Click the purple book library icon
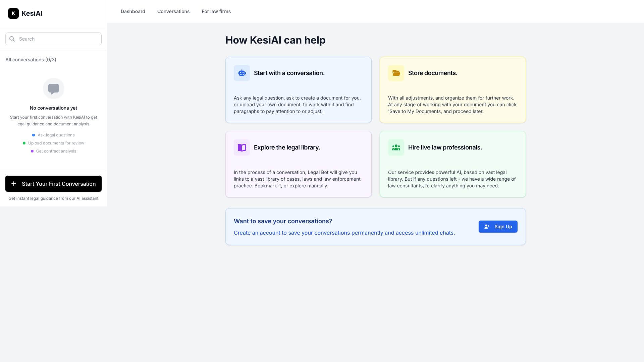Image resolution: width=644 pixels, height=362 pixels. point(242,147)
